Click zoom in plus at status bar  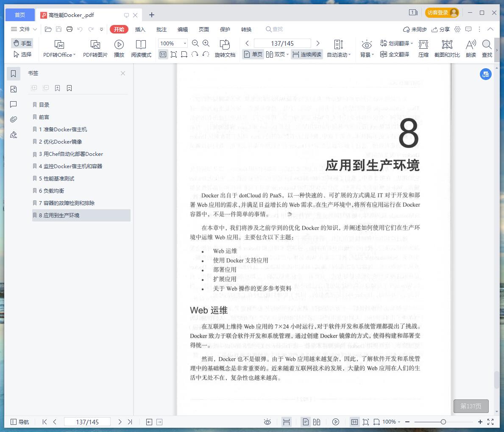[x=480, y=422]
